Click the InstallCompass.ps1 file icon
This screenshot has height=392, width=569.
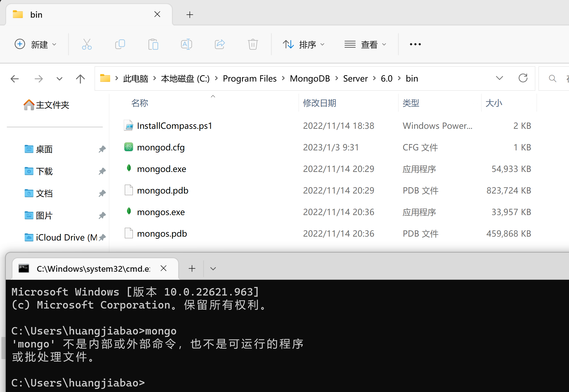(x=129, y=126)
